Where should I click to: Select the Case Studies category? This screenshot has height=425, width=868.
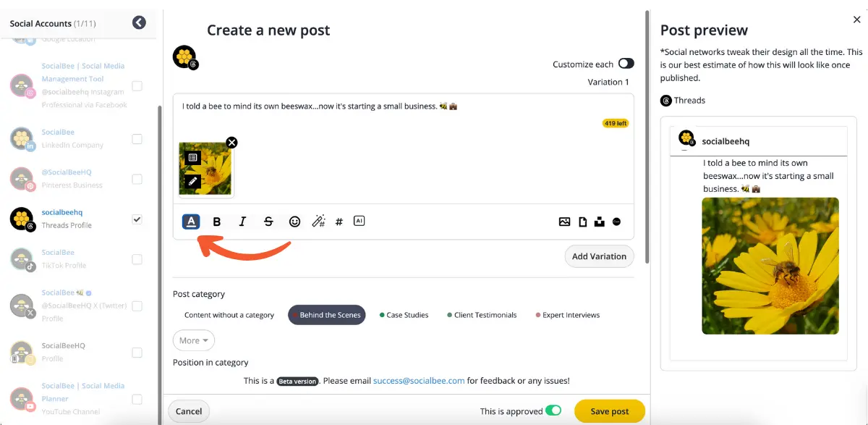tap(407, 315)
